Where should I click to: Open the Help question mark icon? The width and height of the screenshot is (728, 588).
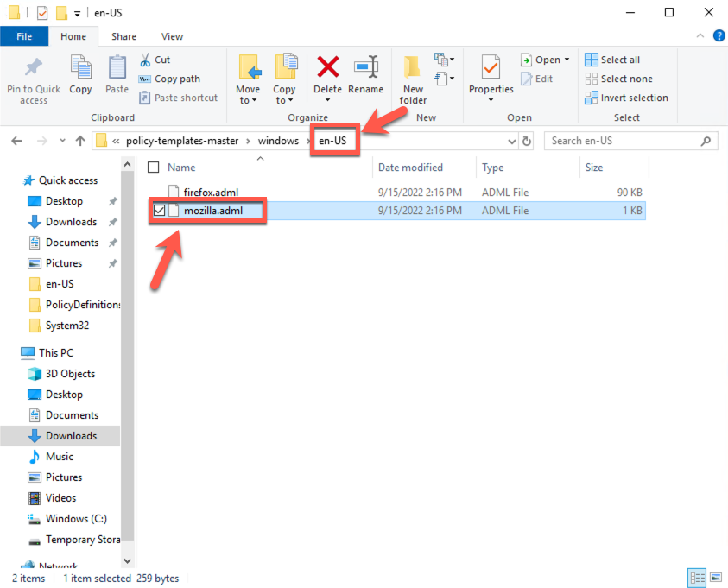coord(719,35)
